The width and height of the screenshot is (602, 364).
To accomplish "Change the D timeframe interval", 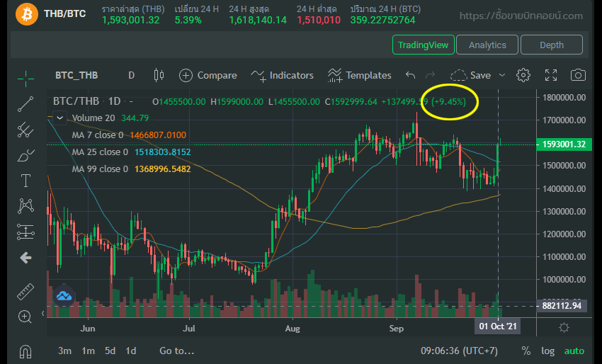I will [131, 75].
